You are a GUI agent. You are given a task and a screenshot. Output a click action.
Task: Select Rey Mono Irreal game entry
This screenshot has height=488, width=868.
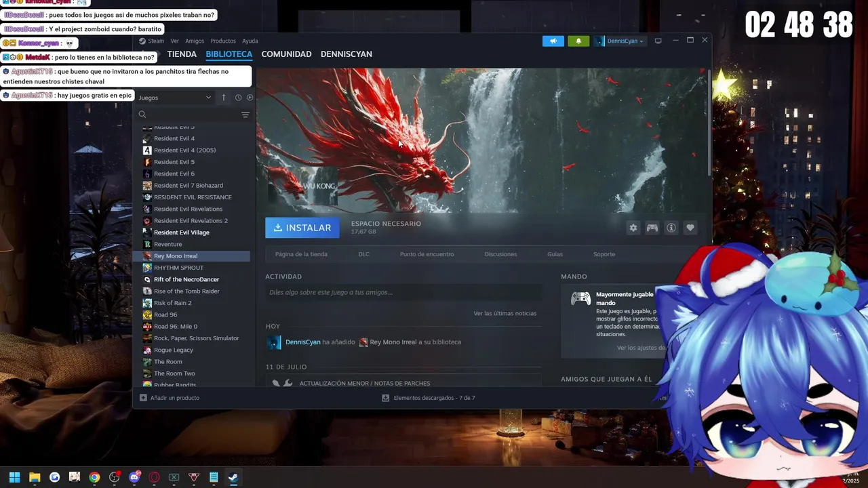[x=192, y=256]
